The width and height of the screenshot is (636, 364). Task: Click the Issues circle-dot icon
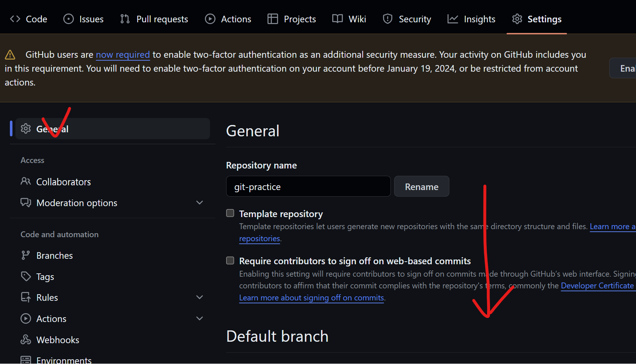(68, 19)
